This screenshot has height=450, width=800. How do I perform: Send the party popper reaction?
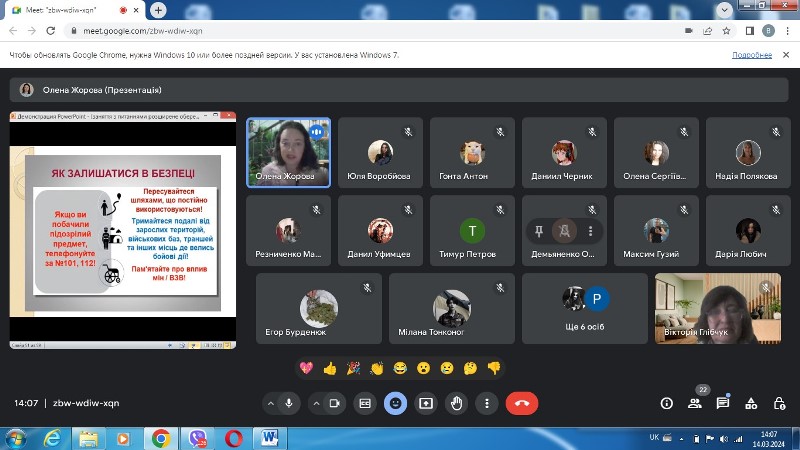(353, 368)
